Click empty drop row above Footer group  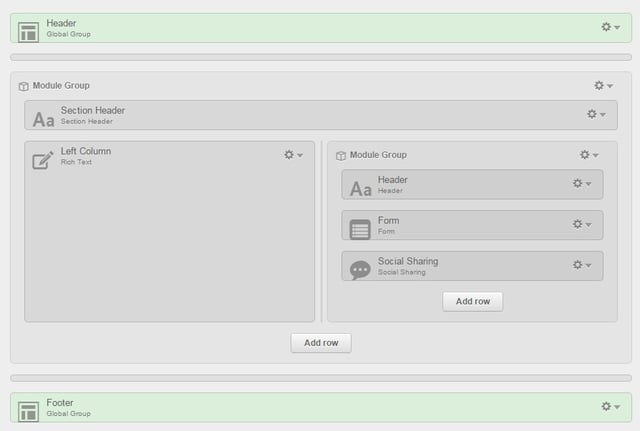[321, 378]
